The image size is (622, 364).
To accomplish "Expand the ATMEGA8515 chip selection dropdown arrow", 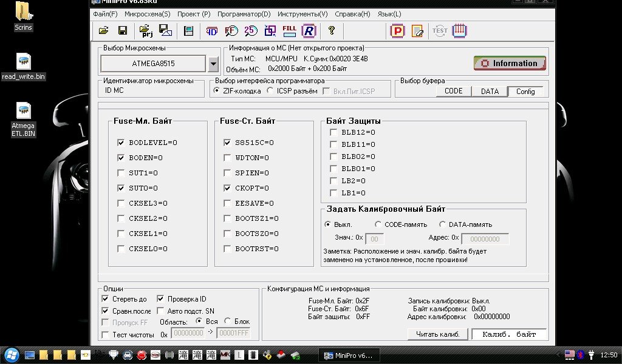I will point(213,63).
